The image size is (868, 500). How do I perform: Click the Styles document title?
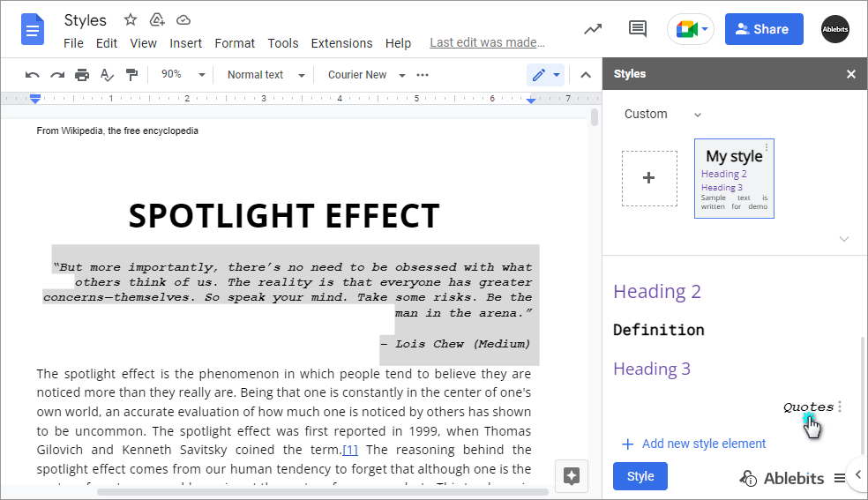(85, 20)
